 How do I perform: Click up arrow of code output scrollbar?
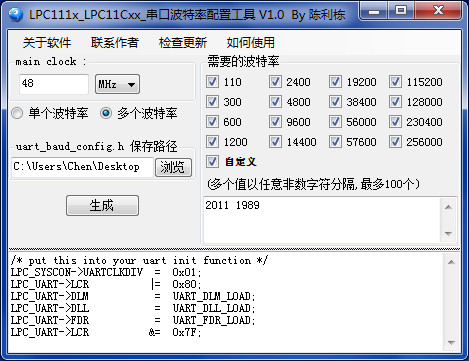tap(451, 262)
